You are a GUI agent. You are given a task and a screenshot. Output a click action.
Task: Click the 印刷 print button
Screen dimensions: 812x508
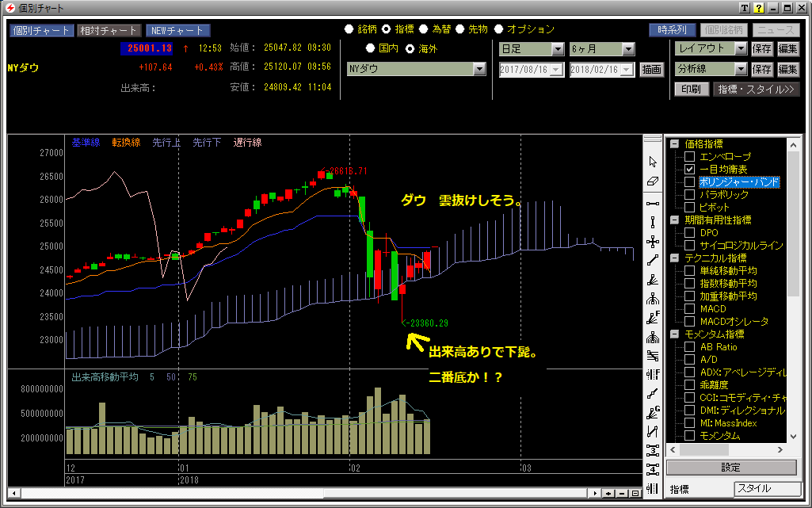[x=691, y=89]
